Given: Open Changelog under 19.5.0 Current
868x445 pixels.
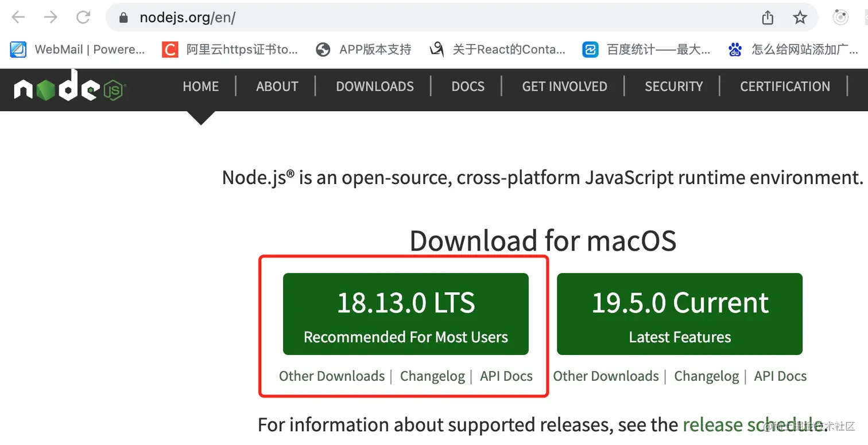Looking at the screenshot, I should [706, 376].
